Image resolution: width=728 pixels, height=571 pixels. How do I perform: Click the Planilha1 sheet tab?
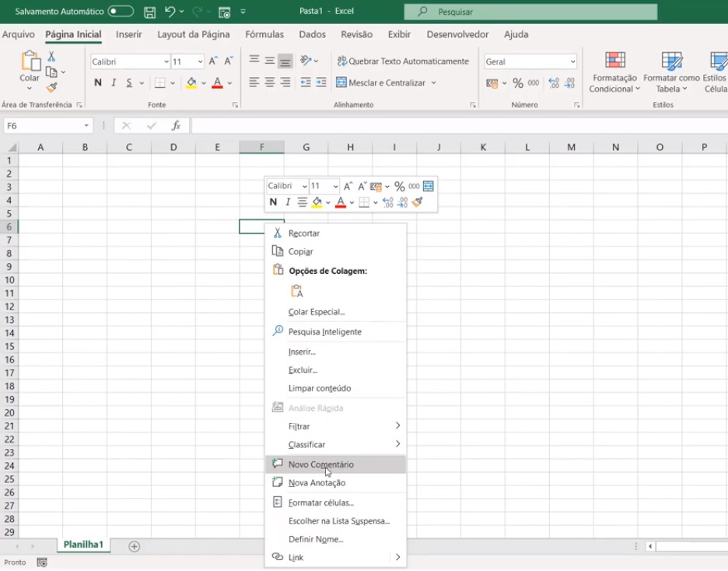coord(83,545)
